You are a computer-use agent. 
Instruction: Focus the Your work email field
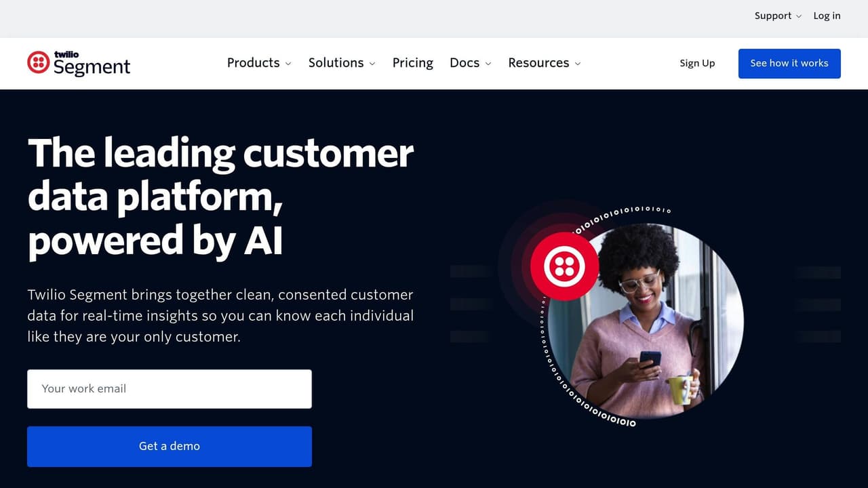click(170, 389)
